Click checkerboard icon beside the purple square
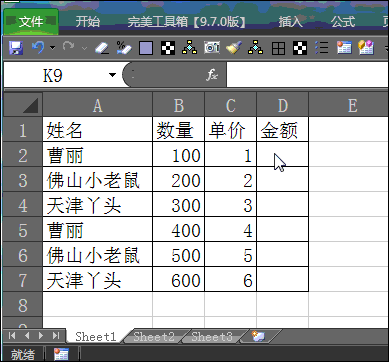The width and height of the screenshot is (389, 362). (x=168, y=48)
